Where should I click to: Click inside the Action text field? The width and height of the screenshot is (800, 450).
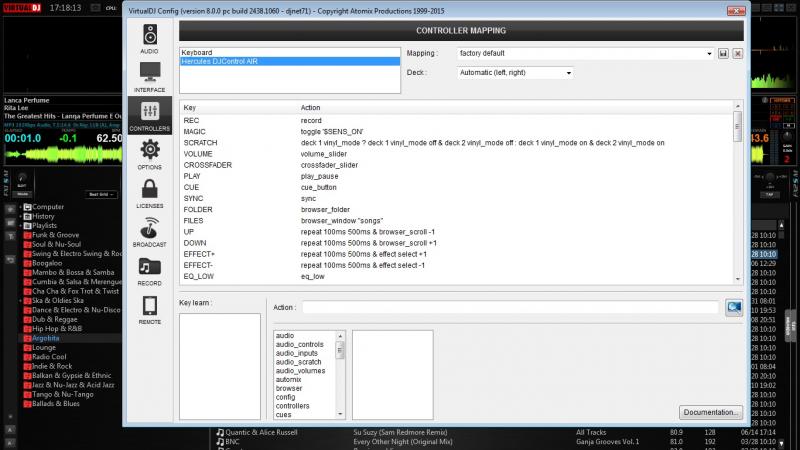(x=510, y=307)
